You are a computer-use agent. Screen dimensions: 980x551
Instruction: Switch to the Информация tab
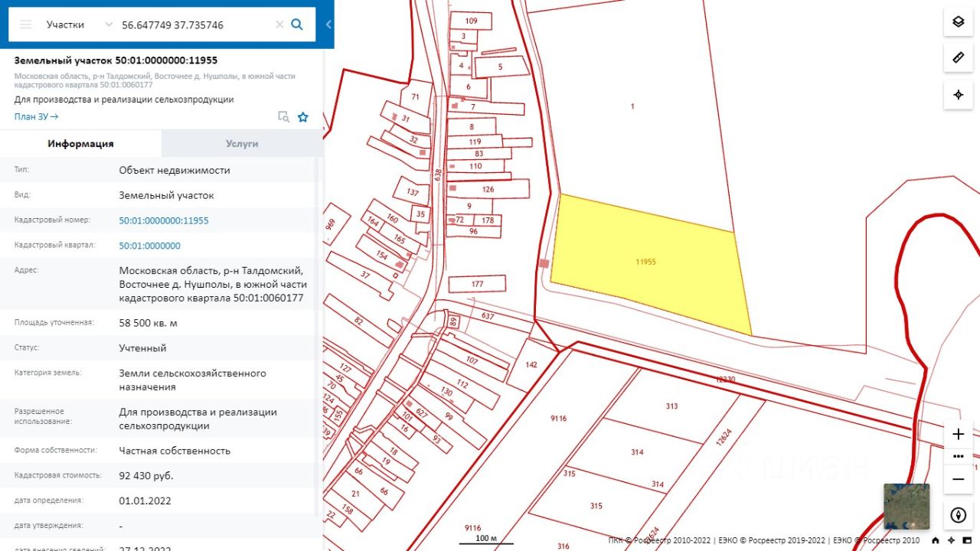80,143
